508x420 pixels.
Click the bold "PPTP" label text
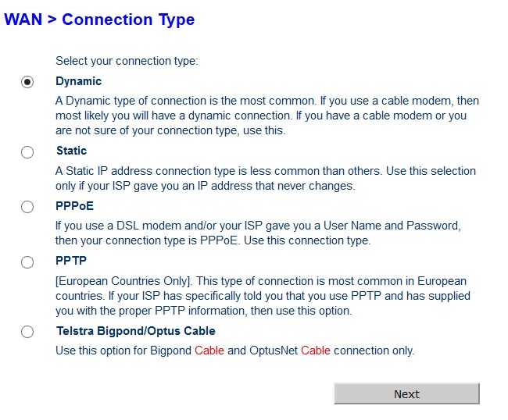coord(71,261)
